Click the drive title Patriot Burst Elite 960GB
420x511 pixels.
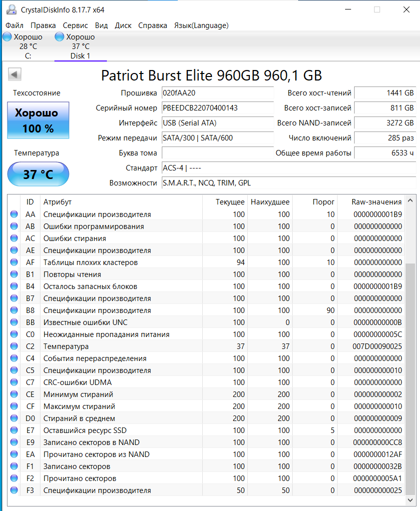pyautogui.click(x=212, y=75)
